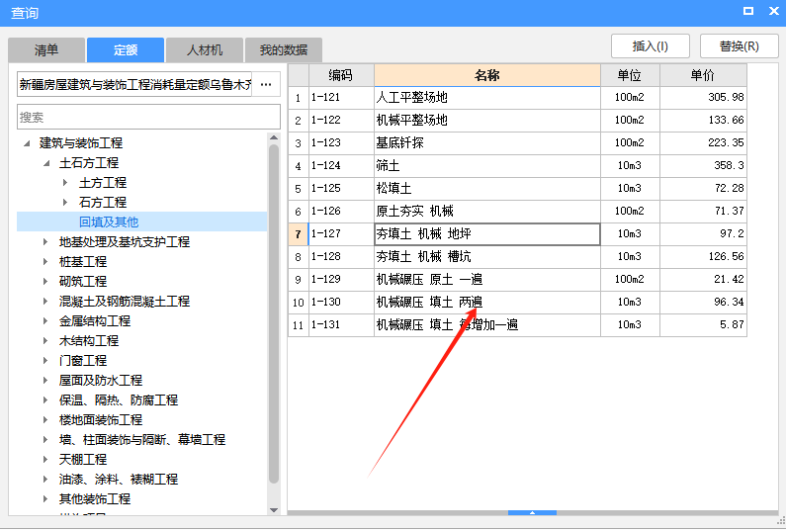Screen dimensions: 786x532
Task: Focus the 搜索 search field
Action: tap(148, 117)
